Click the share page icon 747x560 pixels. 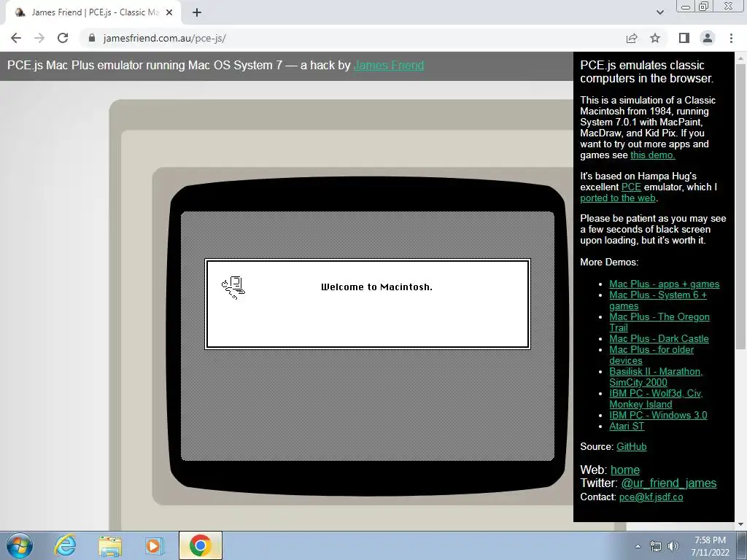(632, 38)
